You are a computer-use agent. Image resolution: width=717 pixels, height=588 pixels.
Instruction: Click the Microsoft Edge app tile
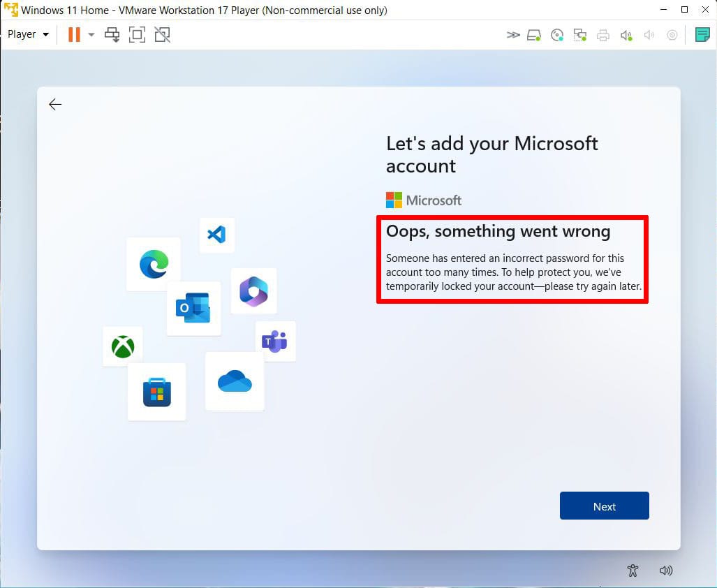coord(154,264)
